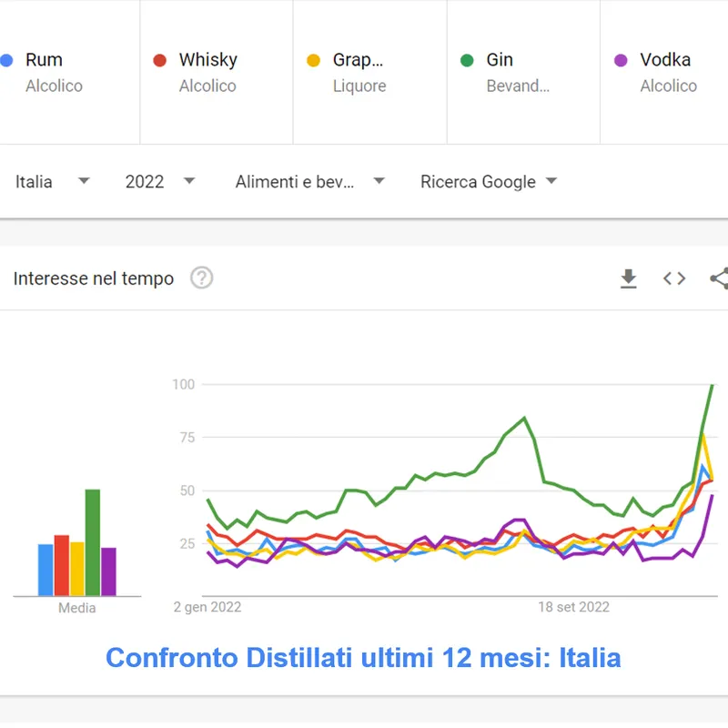Viewport: 728px width, 728px height.
Task: Click the embed code icon
Action: (674, 278)
